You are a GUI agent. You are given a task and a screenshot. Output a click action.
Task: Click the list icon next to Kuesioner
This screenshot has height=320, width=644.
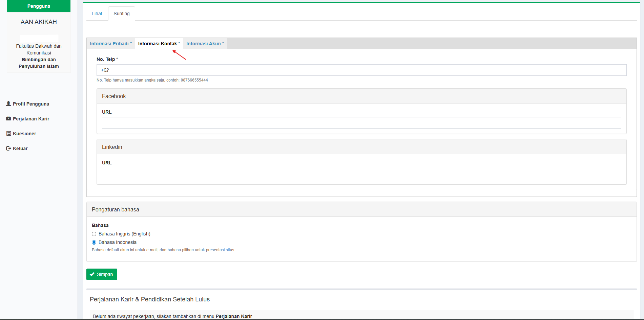(x=8, y=133)
